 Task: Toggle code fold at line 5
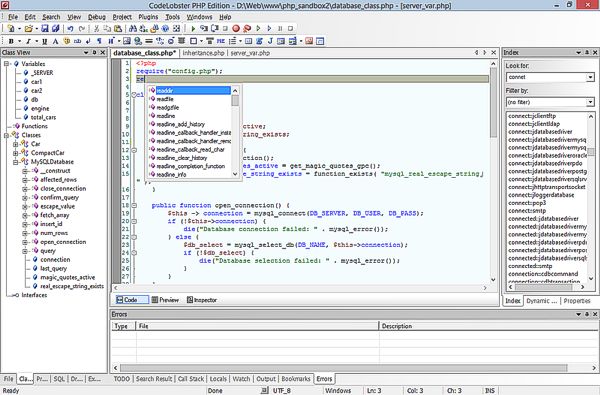[x=134, y=95]
